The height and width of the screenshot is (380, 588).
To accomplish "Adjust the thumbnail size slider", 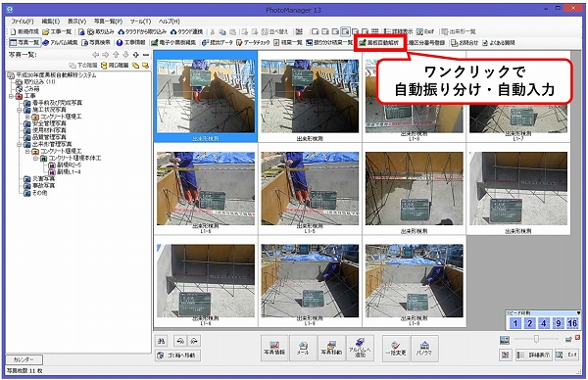I will click(536, 339).
